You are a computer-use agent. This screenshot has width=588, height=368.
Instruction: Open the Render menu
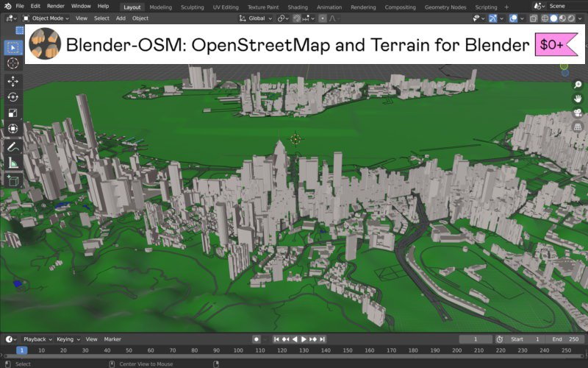click(x=56, y=6)
